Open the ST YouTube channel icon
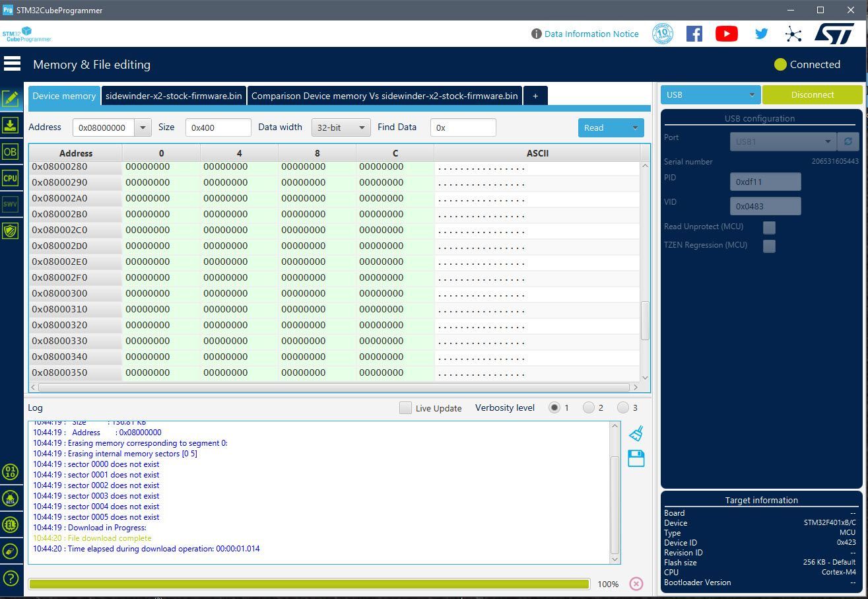Image resolution: width=868 pixels, height=599 pixels. (x=726, y=34)
